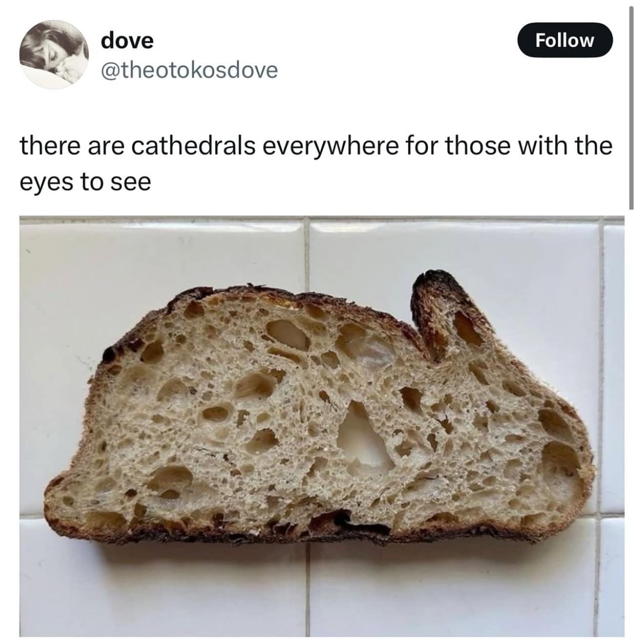Click the big air pocket near top crust
The height and width of the screenshot is (644, 644).
(x=289, y=333)
